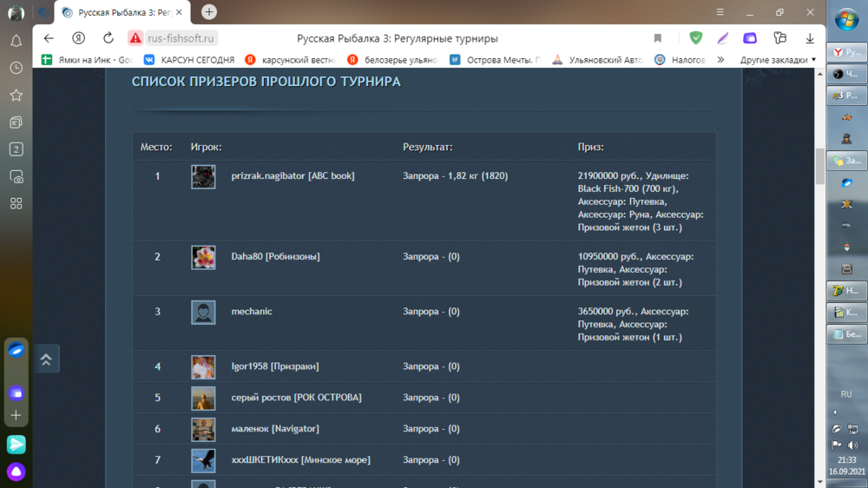Open history clock icon in sidebar
Screen dimensions: 868x488
[x=16, y=68]
